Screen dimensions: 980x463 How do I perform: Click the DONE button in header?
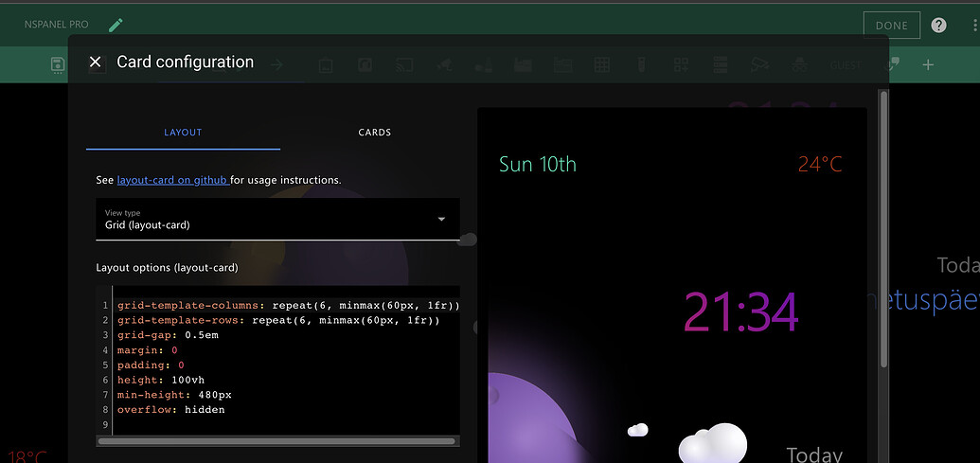892,26
